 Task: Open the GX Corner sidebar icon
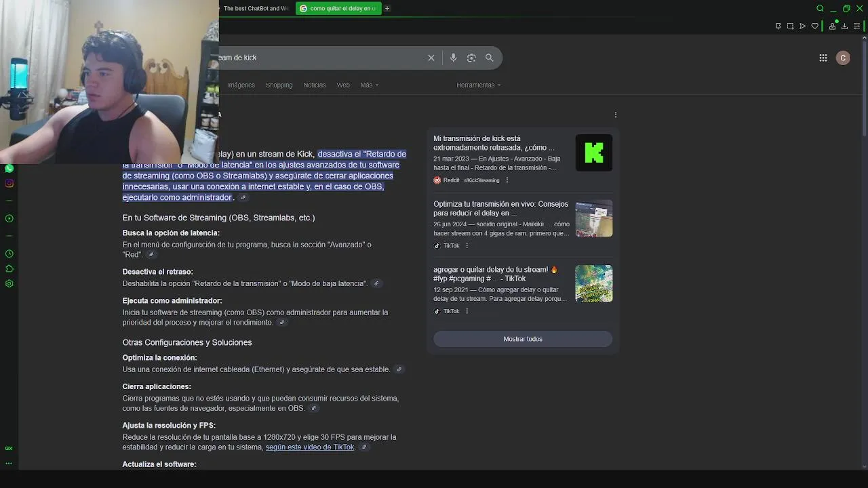[x=9, y=448]
